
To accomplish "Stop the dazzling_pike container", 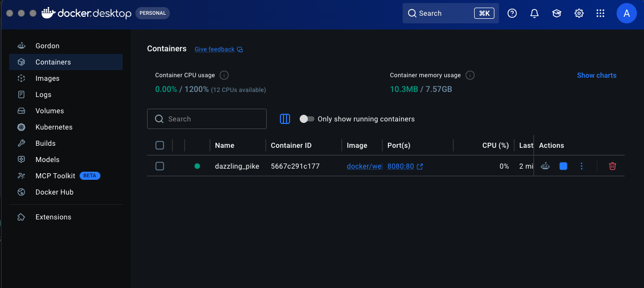I will pos(563,166).
